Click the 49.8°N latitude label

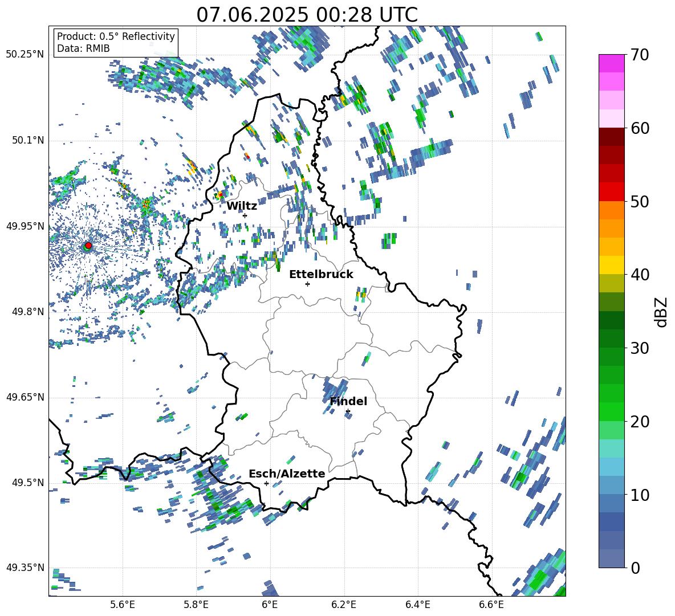click(x=27, y=312)
